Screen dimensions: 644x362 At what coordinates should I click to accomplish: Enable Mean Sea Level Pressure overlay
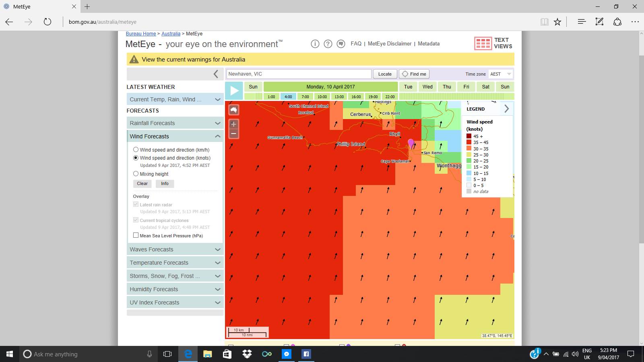(x=136, y=236)
